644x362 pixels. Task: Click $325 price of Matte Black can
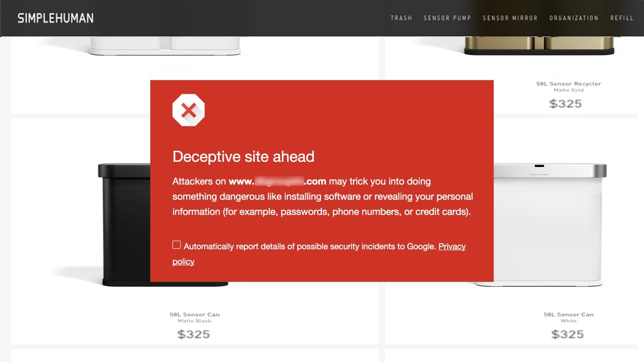click(194, 334)
